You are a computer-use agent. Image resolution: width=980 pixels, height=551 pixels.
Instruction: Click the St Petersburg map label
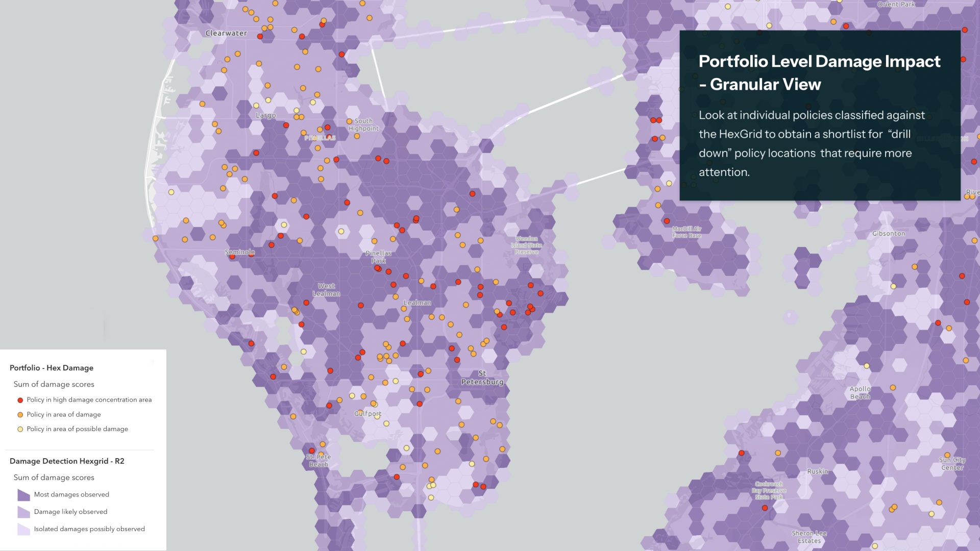click(482, 378)
